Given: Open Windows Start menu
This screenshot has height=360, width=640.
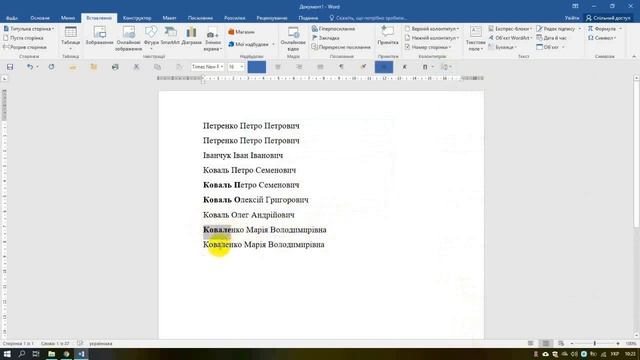Looking at the screenshot, I should click(7, 354).
